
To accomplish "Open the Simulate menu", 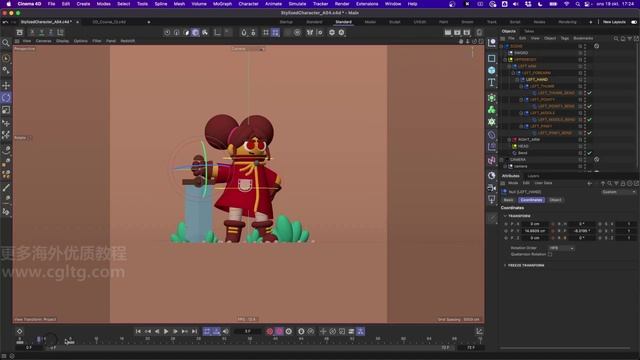I will tap(297, 4).
